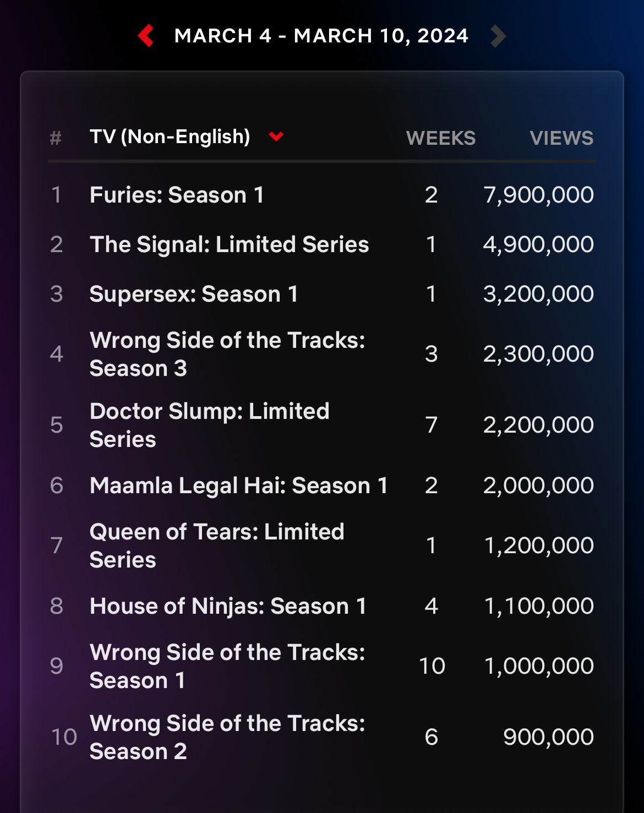
Task: Open House of Ninjas: Season 1
Action: click(228, 606)
